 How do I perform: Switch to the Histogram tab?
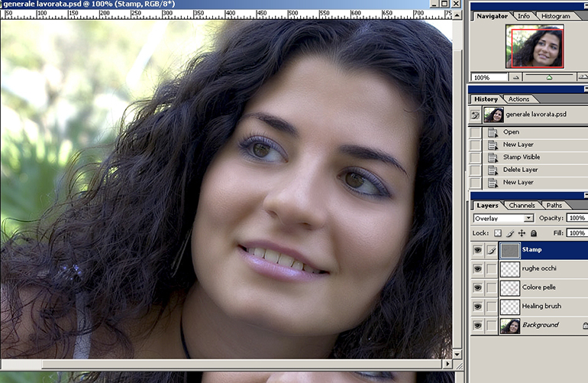coord(556,16)
